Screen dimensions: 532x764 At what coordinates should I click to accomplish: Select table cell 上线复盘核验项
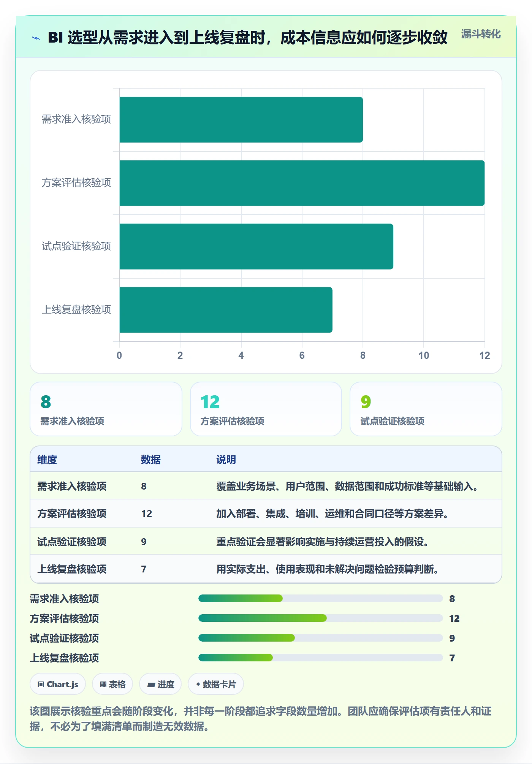coord(72,569)
